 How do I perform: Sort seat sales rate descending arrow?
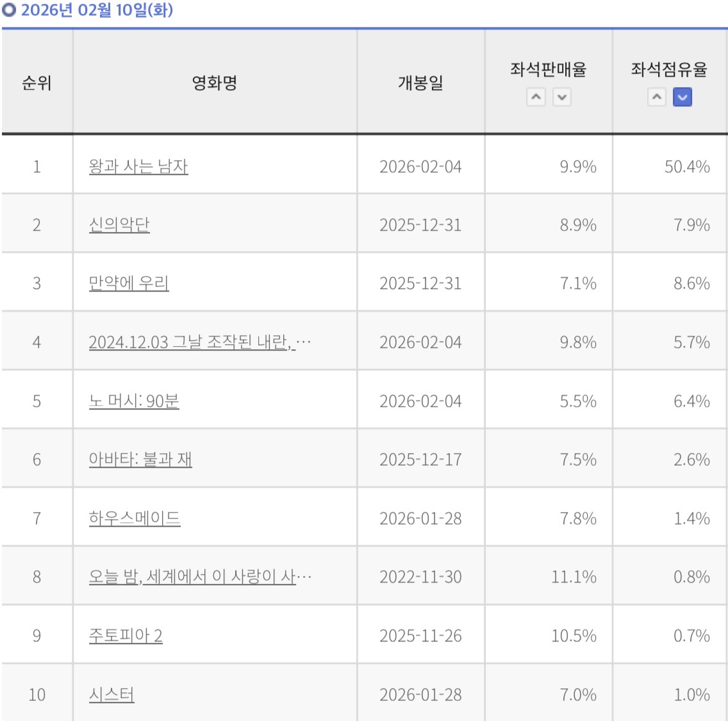click(561, 97)
